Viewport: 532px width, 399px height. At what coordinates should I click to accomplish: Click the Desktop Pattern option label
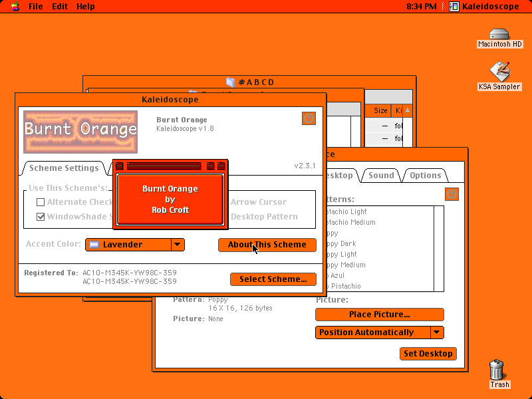point(264,217)
